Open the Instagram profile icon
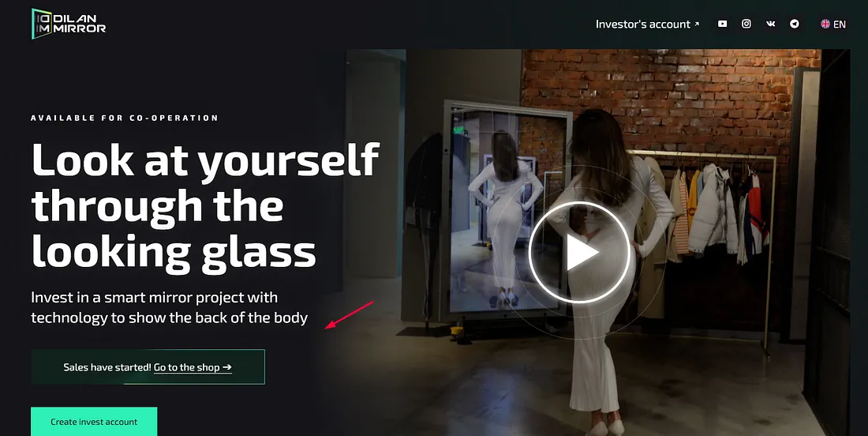 click(746, 24)
